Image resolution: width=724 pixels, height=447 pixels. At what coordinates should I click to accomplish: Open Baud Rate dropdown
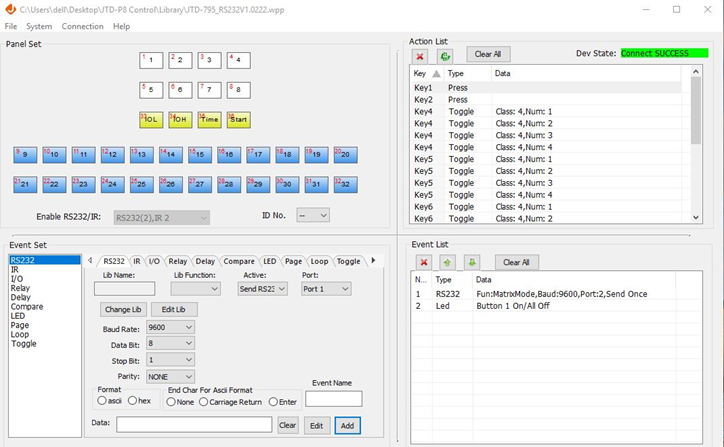(x=170, y=327)
